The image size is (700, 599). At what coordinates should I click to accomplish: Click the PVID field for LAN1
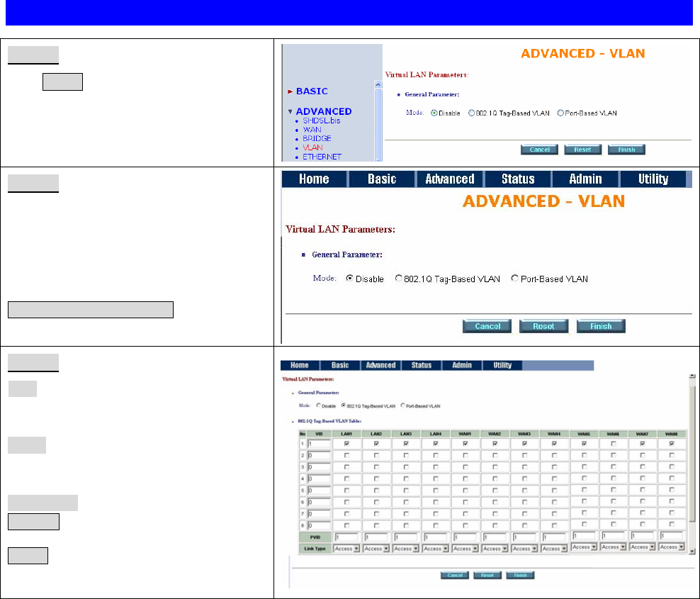(x=346, y=537)
